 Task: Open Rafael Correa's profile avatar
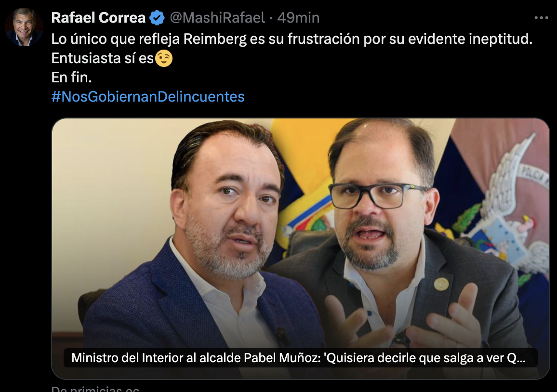24,26
